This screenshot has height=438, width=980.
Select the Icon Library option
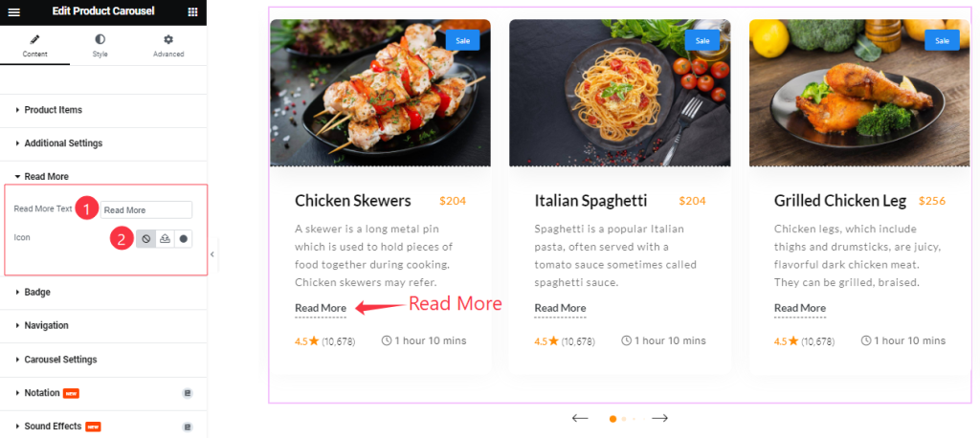tap(183, 239)
